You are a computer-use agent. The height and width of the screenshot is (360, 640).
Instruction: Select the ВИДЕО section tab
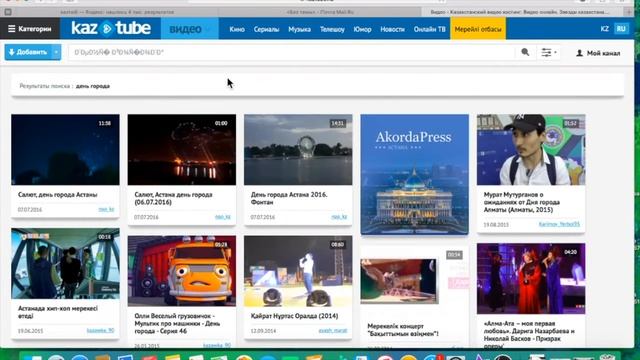[189, 29]
